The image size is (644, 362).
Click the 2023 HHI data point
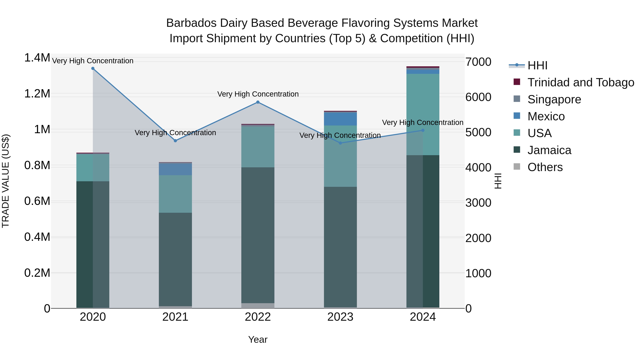click(340, 143)
